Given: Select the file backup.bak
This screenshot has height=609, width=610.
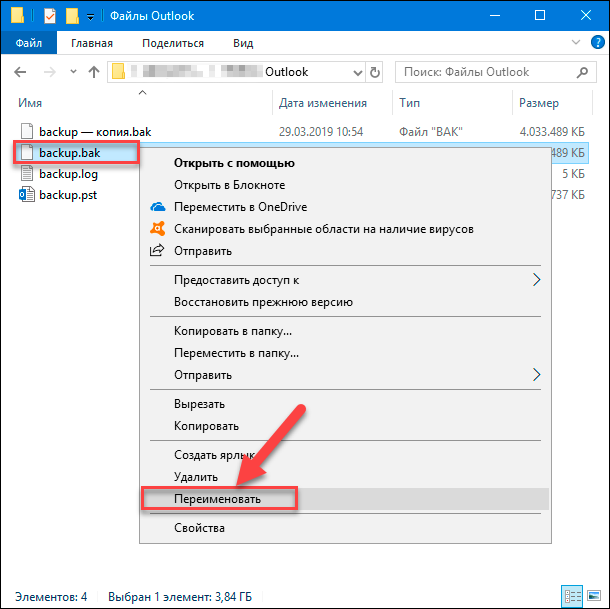Looking at the screenshot, I should tap(70, 153).
